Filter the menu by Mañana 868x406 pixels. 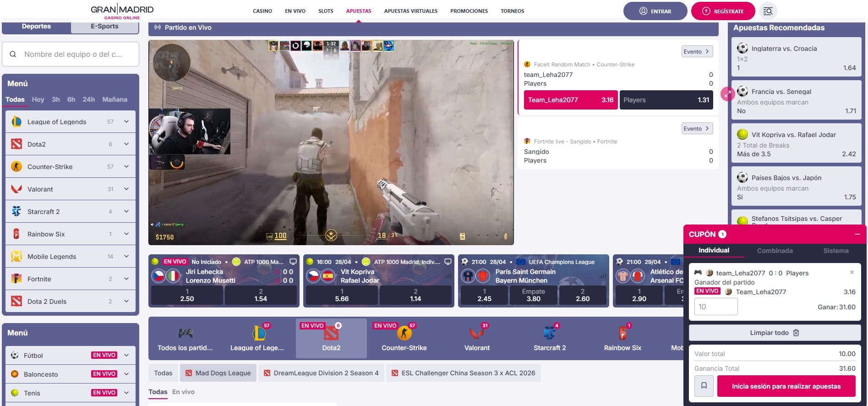[x=115, y=99]
